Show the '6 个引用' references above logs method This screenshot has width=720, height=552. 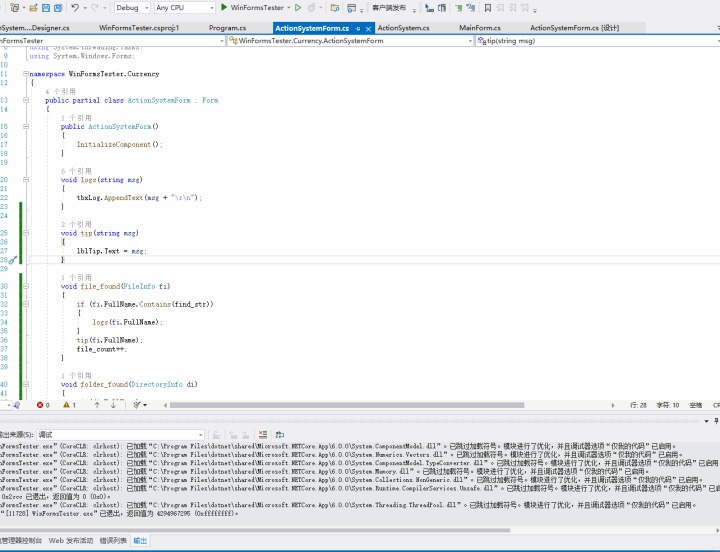[76, 171]
